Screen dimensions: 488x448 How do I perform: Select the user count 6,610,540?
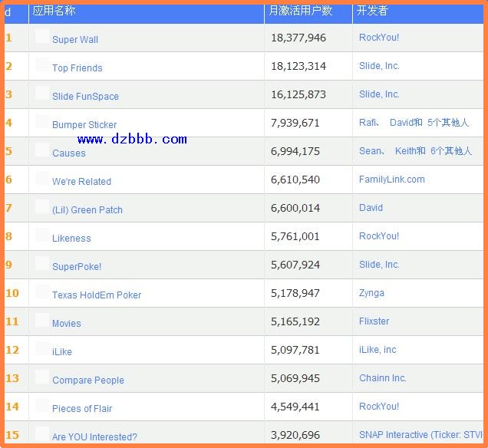[295, 180]
